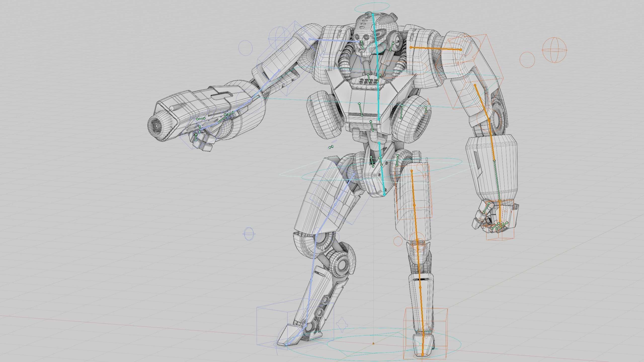Viewport: 644px width, 362px height.
Task: Select the orange upper-arm bone at the shoulder
Action: pos(436,49)
